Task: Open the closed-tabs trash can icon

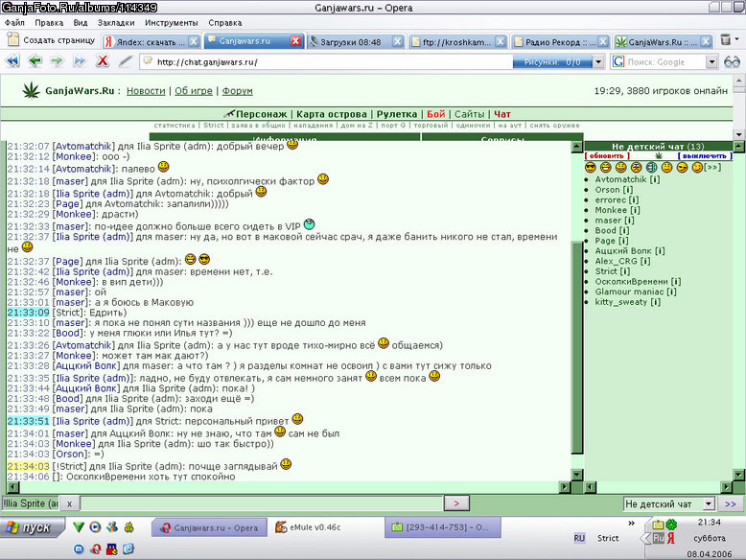Action: point(726,39)
